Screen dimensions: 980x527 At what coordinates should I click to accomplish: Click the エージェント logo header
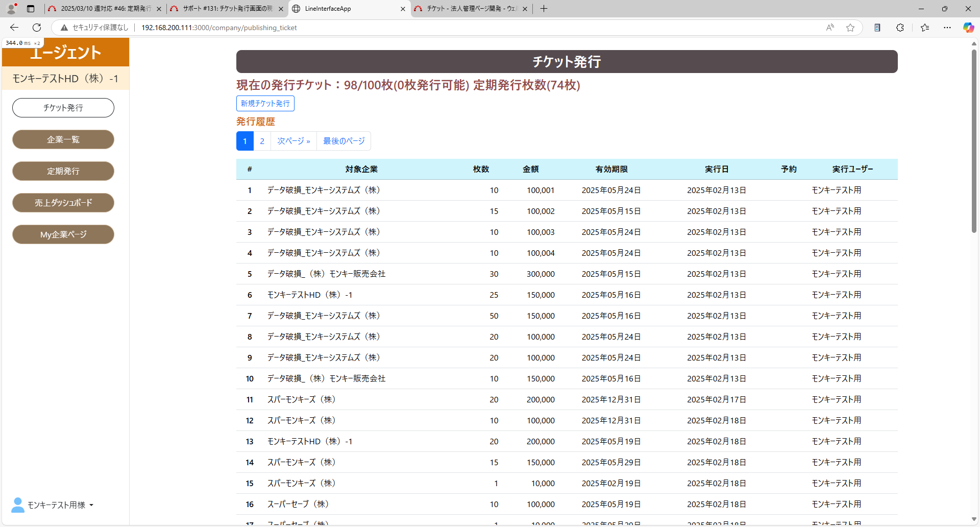coord(65,52)
